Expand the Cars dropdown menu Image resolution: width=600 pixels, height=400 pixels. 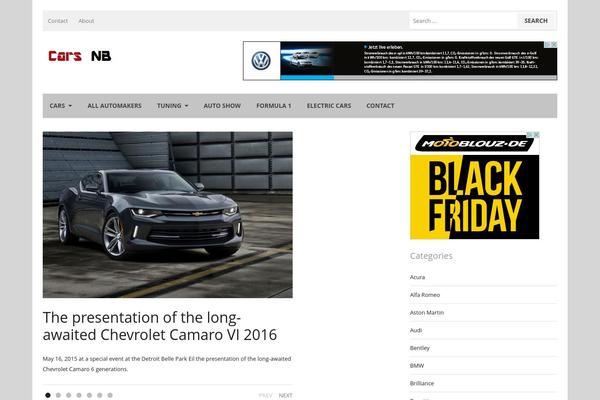point(60,105)
